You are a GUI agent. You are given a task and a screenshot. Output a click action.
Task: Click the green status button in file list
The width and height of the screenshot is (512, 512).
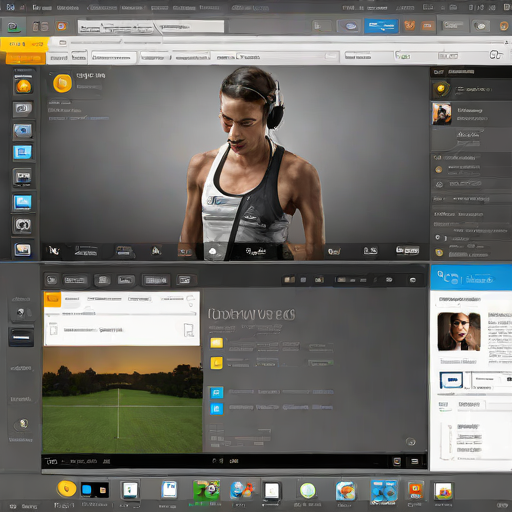click(320, 363)
